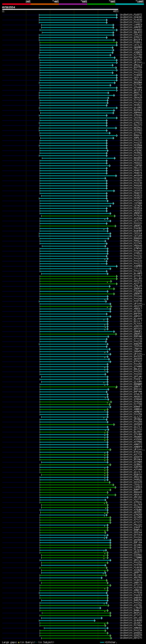This screenshot has height=644, width=146.
Task: Select the UniRef100_P00221 label
Action: coord(131,70)
